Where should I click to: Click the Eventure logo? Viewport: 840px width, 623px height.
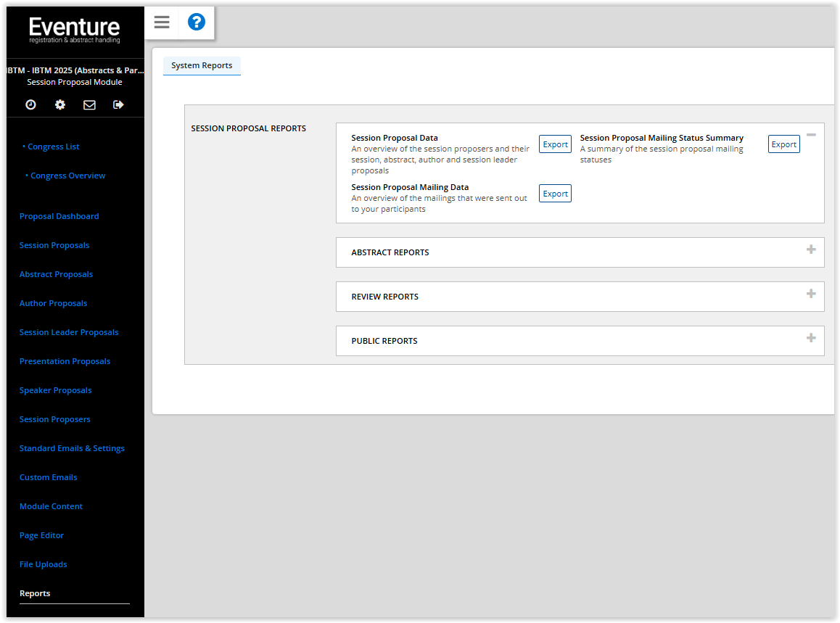coord(74,28)
